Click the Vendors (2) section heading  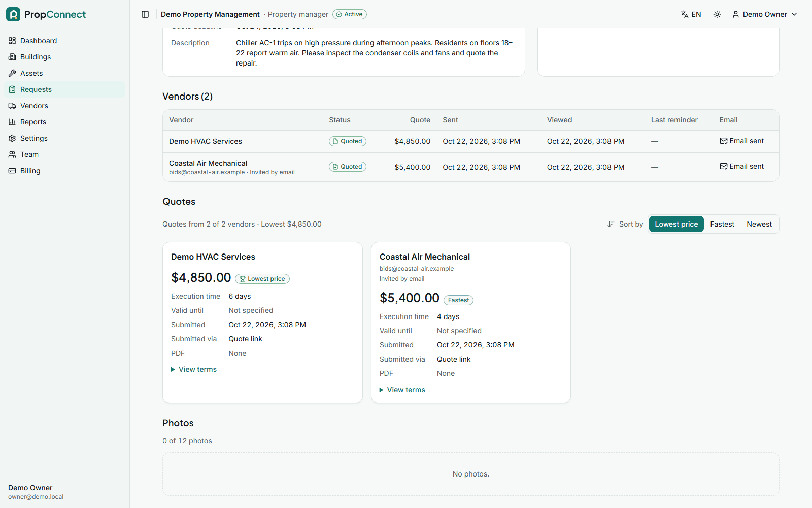point(187,97)
